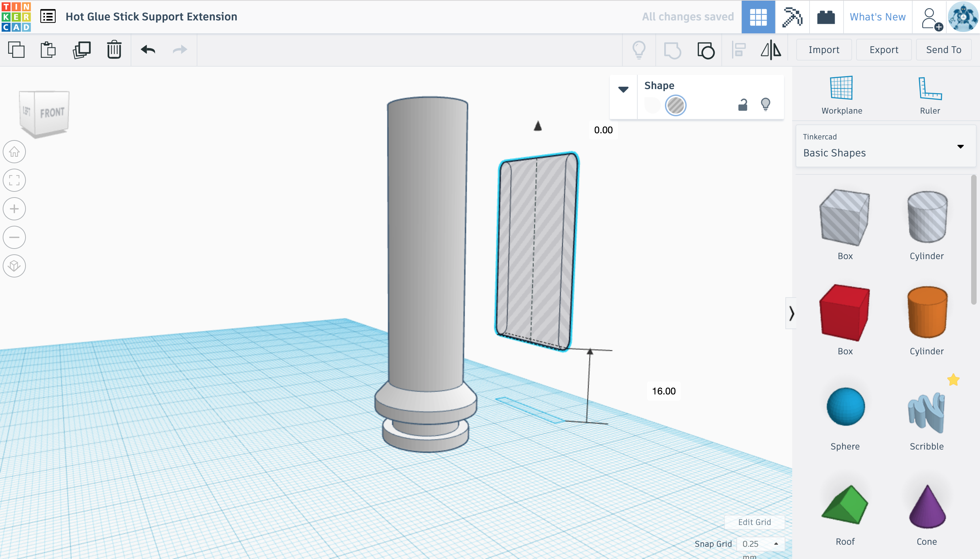Toggle shape visibility lightbulb in panel
Viewport: 980px width, 559px height.
point(765,104)
